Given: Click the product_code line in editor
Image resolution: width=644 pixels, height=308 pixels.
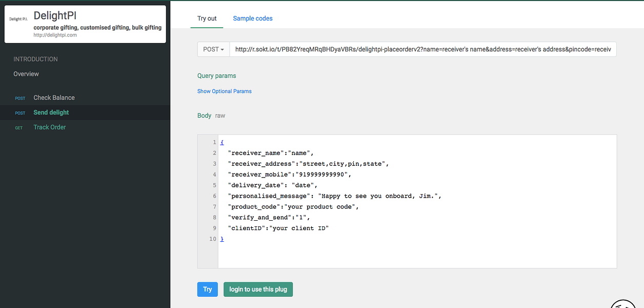Looking at the screenshot, I should tap(293, 207).
